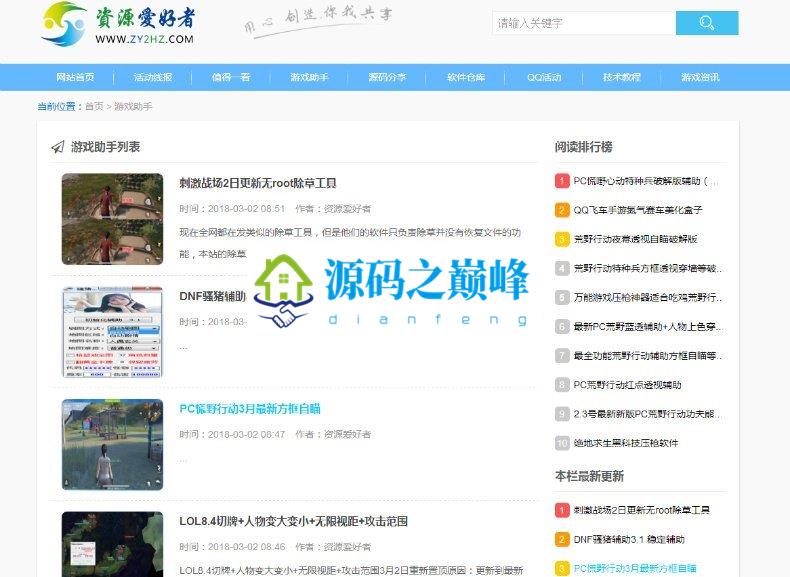Screen dimensions: 790x577
Task: Go to 源码分享 in the nav bar
Action: tap(387, 77)
